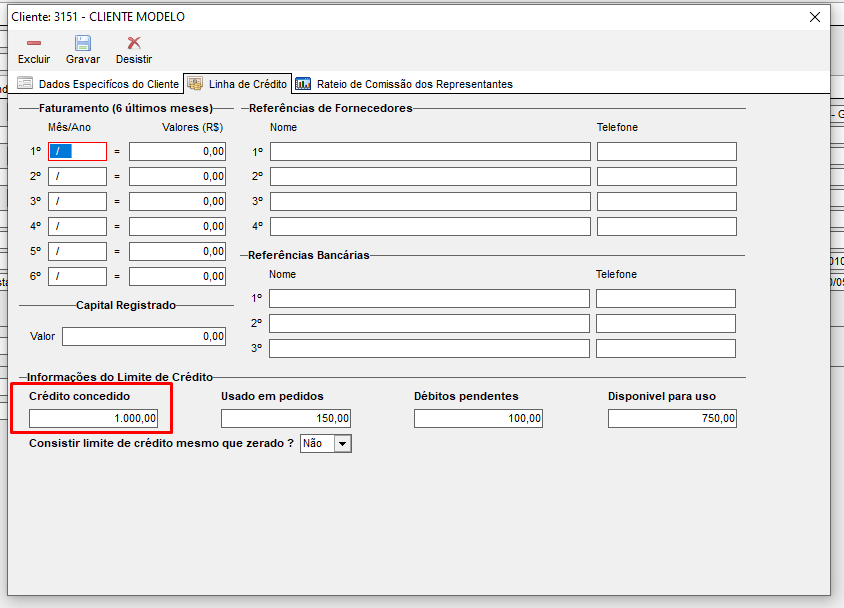This screenshot has height=608, width=844.
Task: Click the Crédito concedido value field
Action: (93, 418)
